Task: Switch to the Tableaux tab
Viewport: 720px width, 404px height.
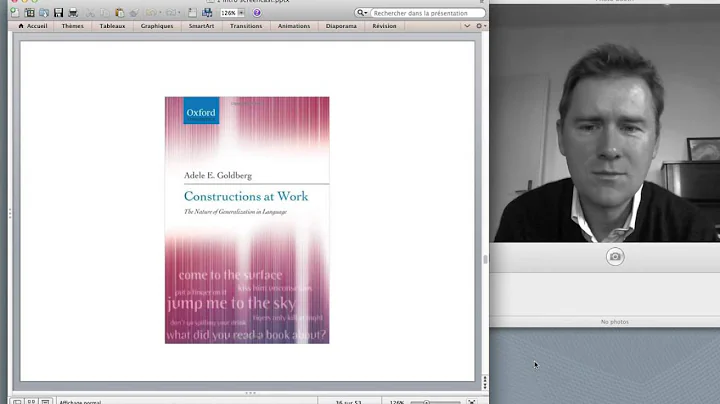Action: [112, 26]
